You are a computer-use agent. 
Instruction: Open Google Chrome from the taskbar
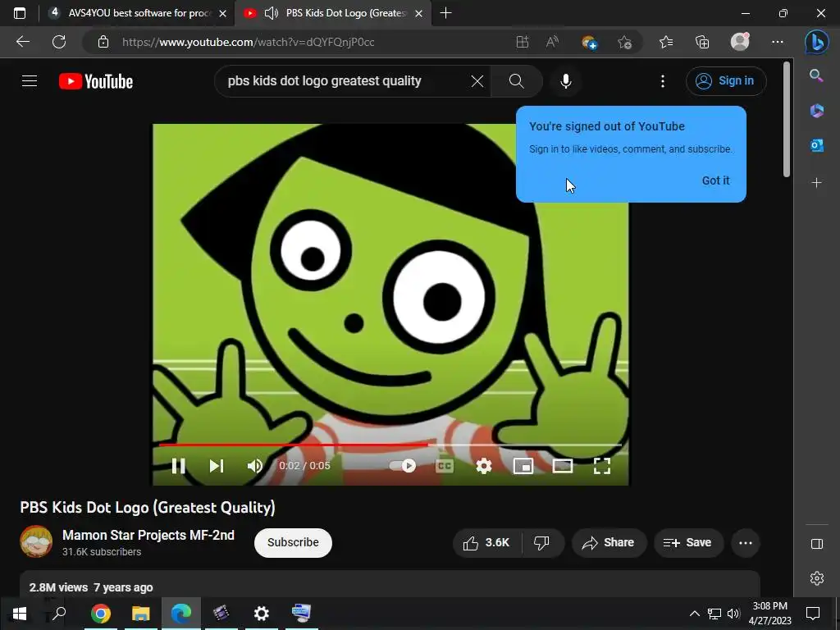101,613
